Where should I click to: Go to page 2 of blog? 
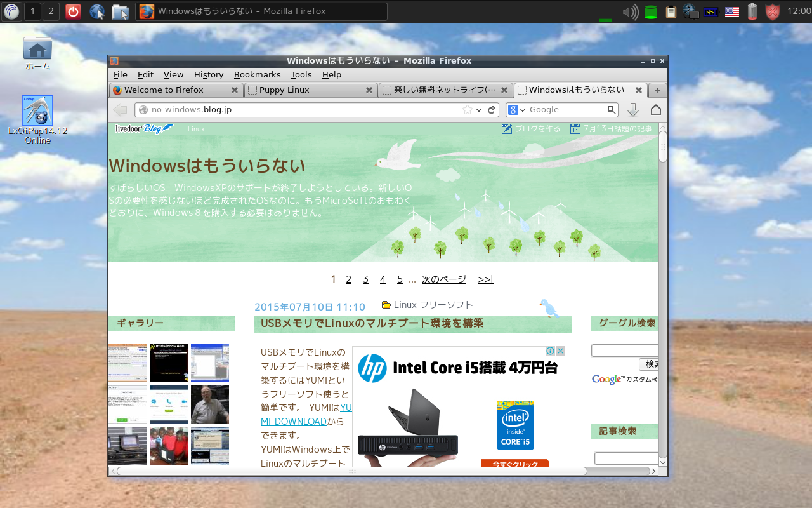click(348, 279)
